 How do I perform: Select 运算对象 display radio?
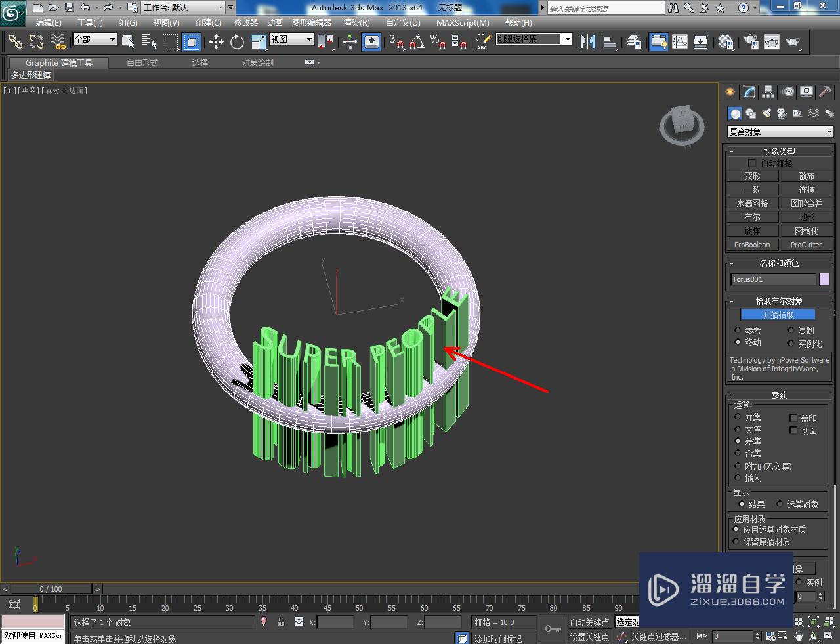coord(780,504)
